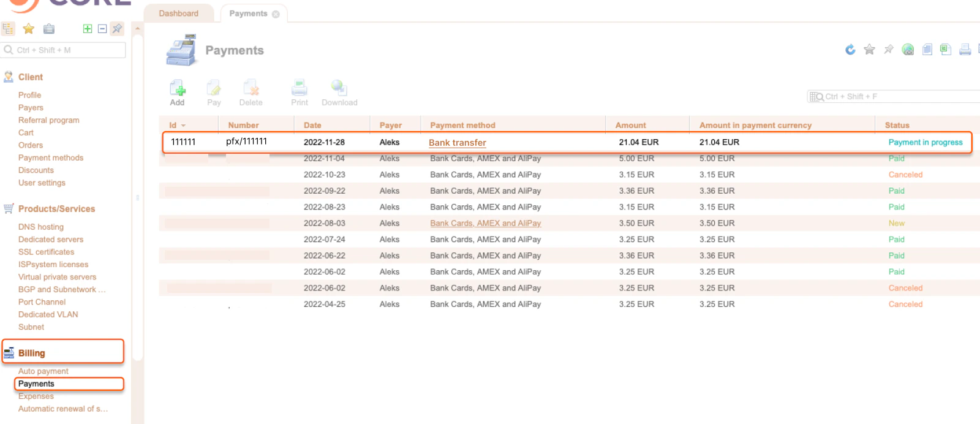
Task: Click the gray star favorites icon in header
Action: (869, 50)
